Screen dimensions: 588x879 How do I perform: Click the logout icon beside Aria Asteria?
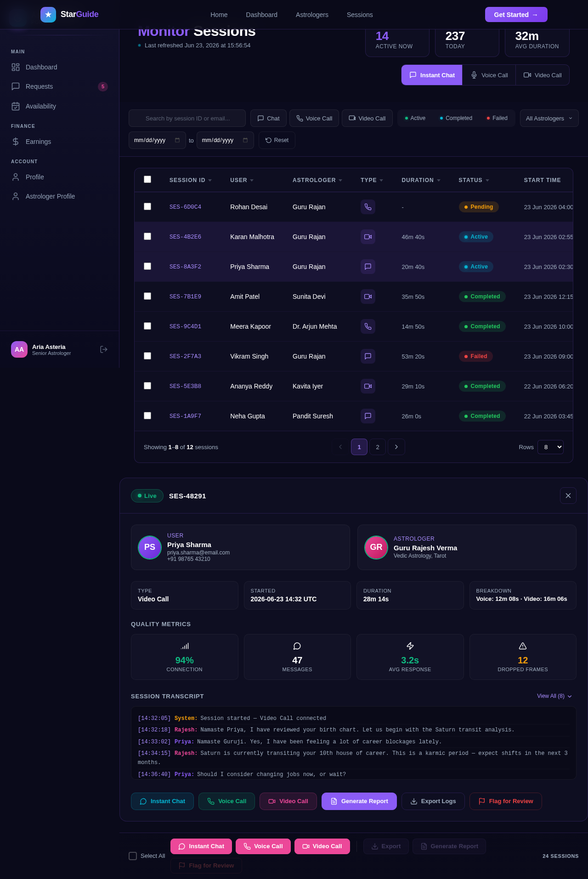(x=104, y=349)
